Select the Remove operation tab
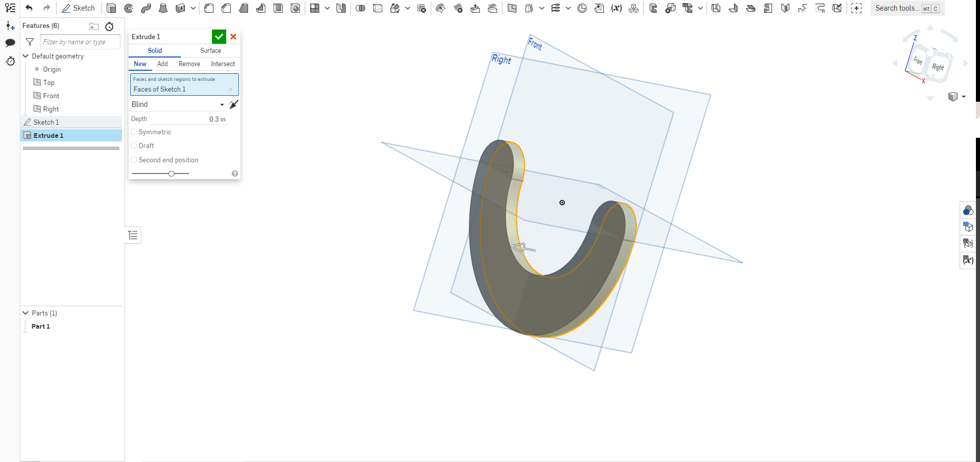The width and height of the screenshot is (980, 462). coord(189,64)
